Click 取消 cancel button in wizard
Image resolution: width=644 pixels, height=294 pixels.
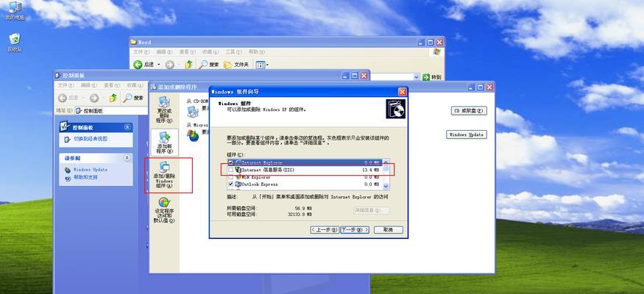(x=388, y=229)
